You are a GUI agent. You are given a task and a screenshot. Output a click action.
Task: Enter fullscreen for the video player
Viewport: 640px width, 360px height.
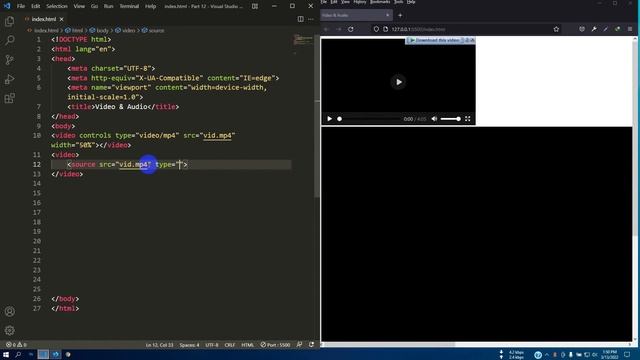click(x=468, y=119)
